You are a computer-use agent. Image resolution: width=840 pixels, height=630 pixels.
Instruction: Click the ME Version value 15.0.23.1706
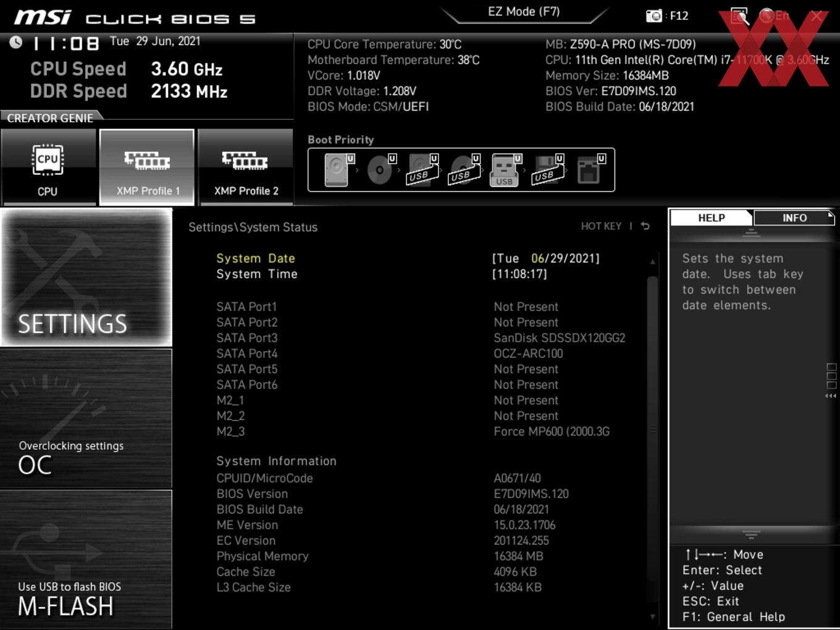click(524, 525)
